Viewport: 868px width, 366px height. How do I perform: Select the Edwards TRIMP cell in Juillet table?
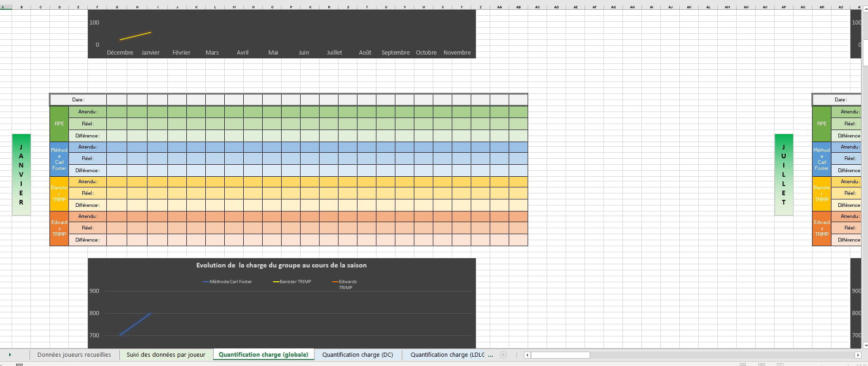tap(822, 228)
